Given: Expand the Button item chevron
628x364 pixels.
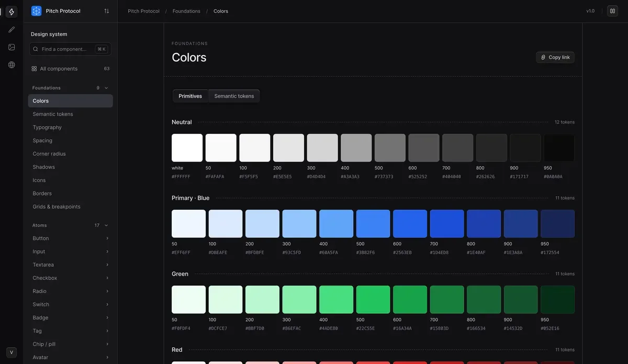Looking at the screenshot, I should click(107, 238).
